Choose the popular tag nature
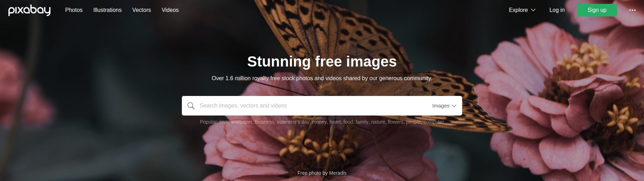 pyautogui.click(x=378, y=122)
